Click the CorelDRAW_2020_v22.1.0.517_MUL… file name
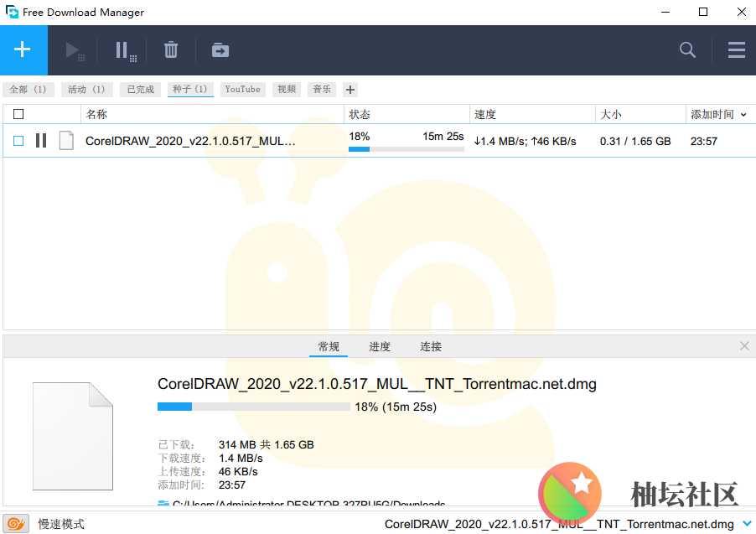Image resolution: width=756 pixels, height=534 pixels. coord(190,141)
